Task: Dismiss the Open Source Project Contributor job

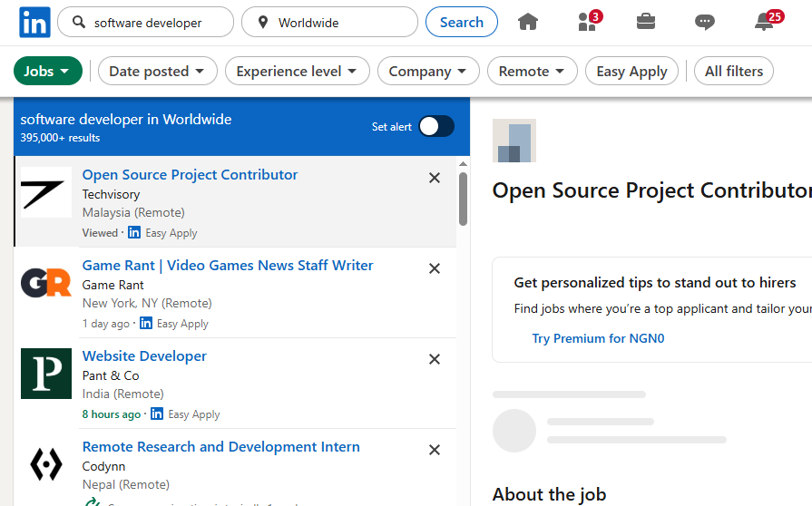Action: (x=435, y=178)
